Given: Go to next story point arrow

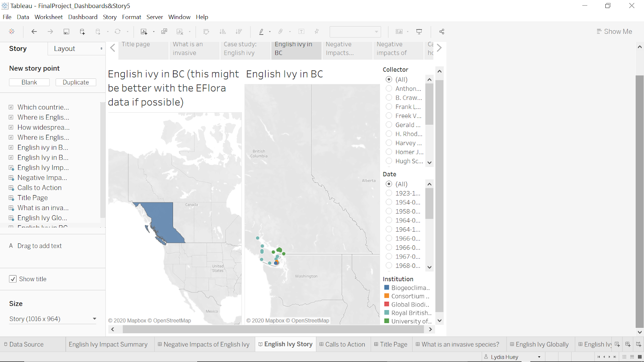Looking at the screenshot, I should point(439,48).
